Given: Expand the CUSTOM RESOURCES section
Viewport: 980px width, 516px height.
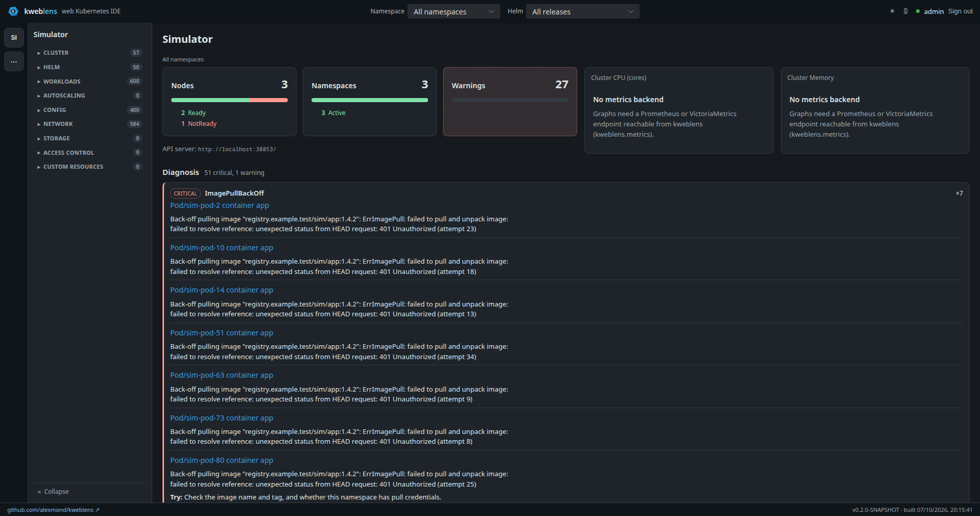Looking at the screenshot, I should pos(90,167).
